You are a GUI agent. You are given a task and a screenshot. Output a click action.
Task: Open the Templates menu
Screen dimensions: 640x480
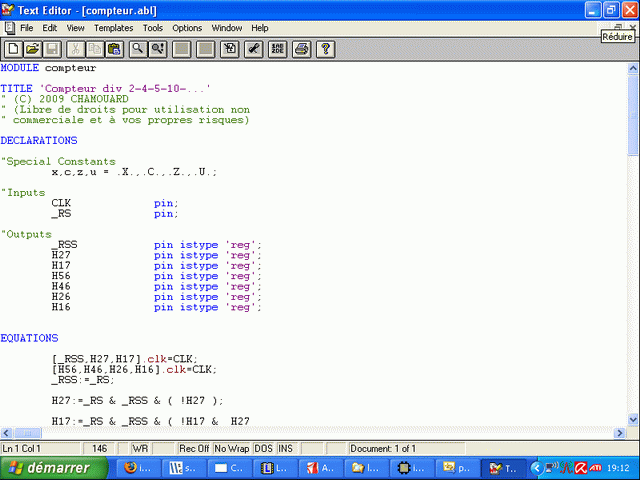point(113,28)
